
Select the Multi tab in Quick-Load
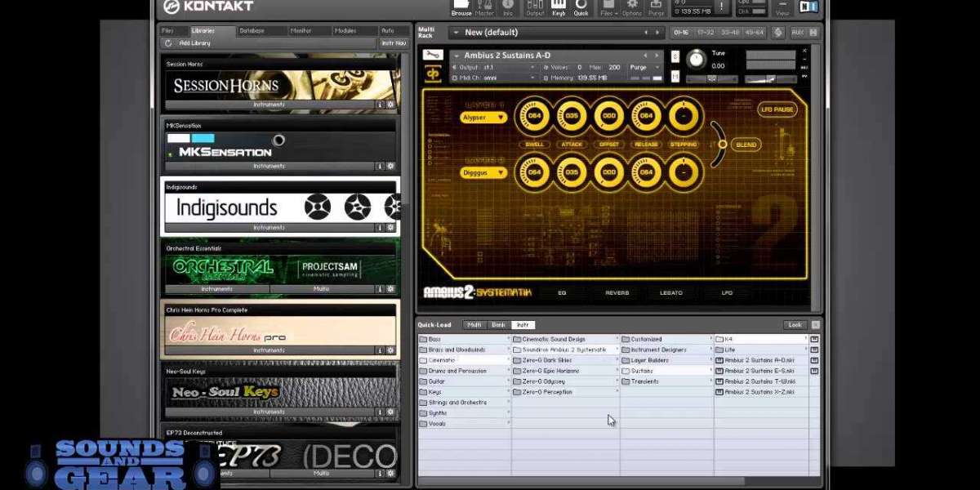(474, 325)
